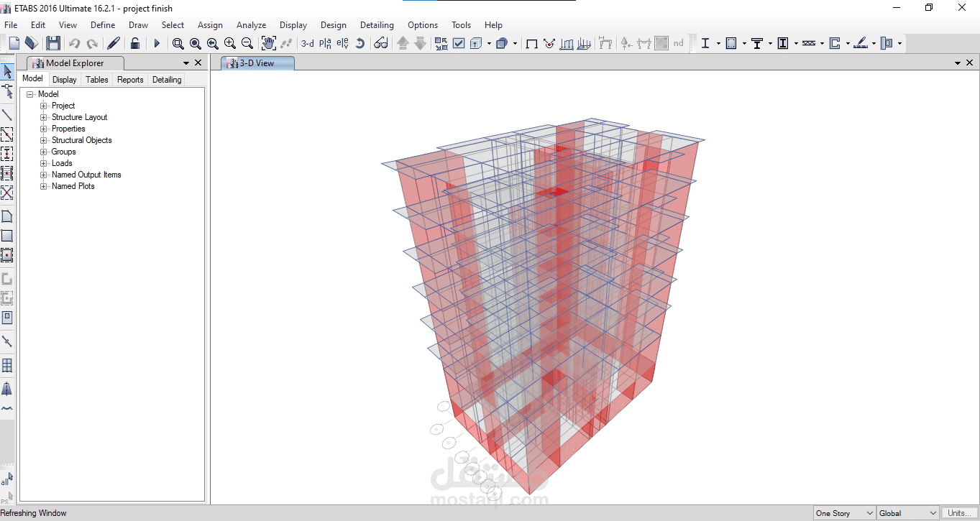The height and width of the screenshot is (521, 980).
Task: Click Restore Full View magnifier
Action: click(195, 43)
